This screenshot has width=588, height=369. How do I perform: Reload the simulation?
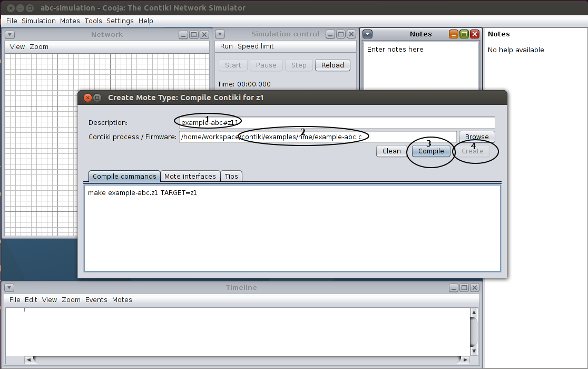click(x=332, y=65)
